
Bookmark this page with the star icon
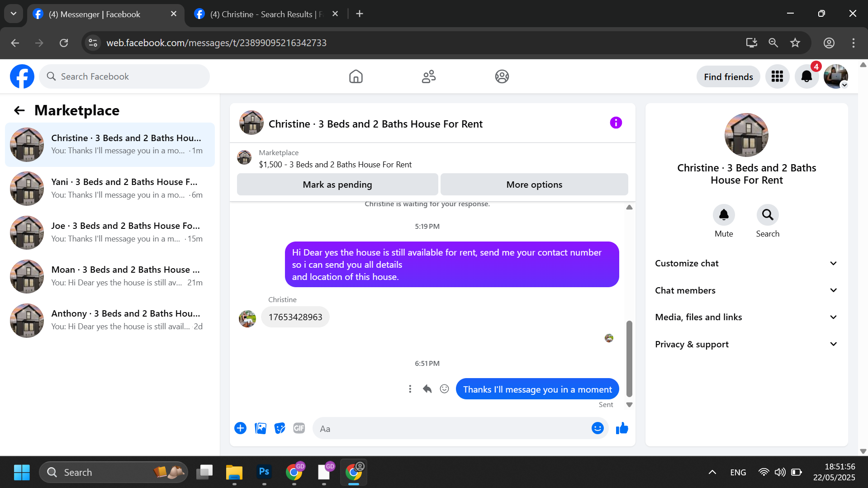click(x=795, y=43)
